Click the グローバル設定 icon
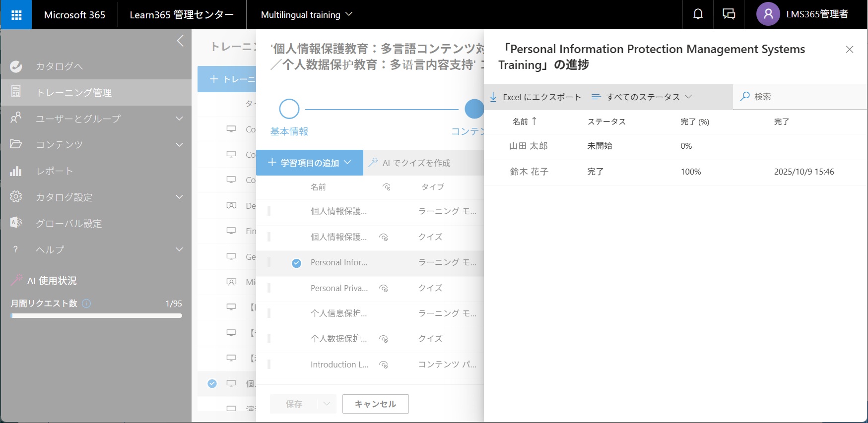Viewport: 868px width, 423px height. [x=16, y=223]
